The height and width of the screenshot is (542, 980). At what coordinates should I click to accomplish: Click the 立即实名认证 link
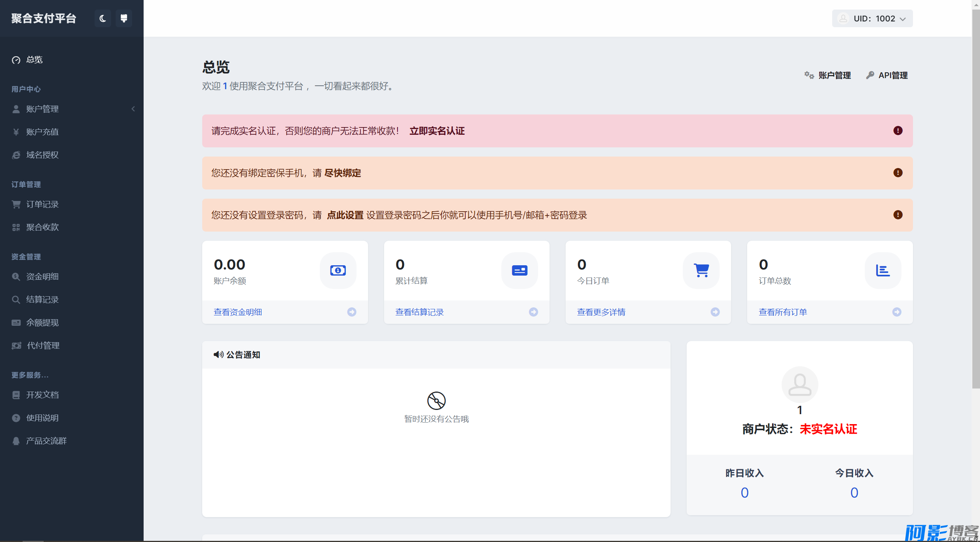(x=437, y=131)
